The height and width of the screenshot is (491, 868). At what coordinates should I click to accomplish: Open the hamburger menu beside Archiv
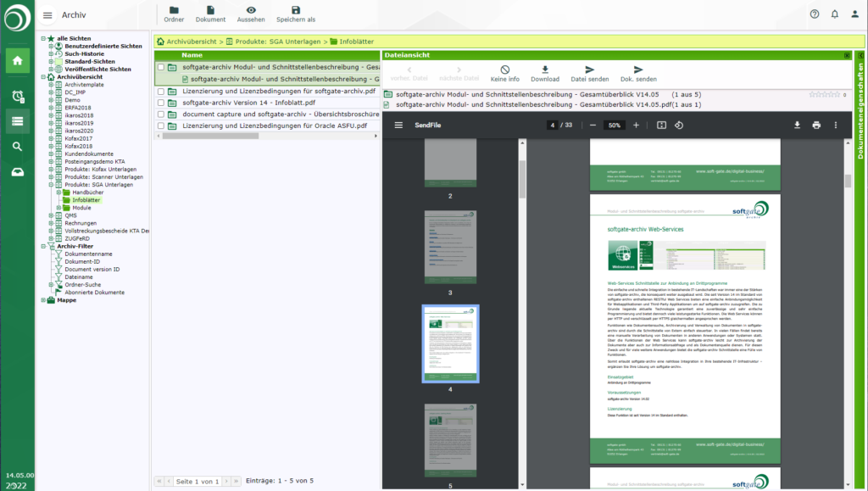47,15
